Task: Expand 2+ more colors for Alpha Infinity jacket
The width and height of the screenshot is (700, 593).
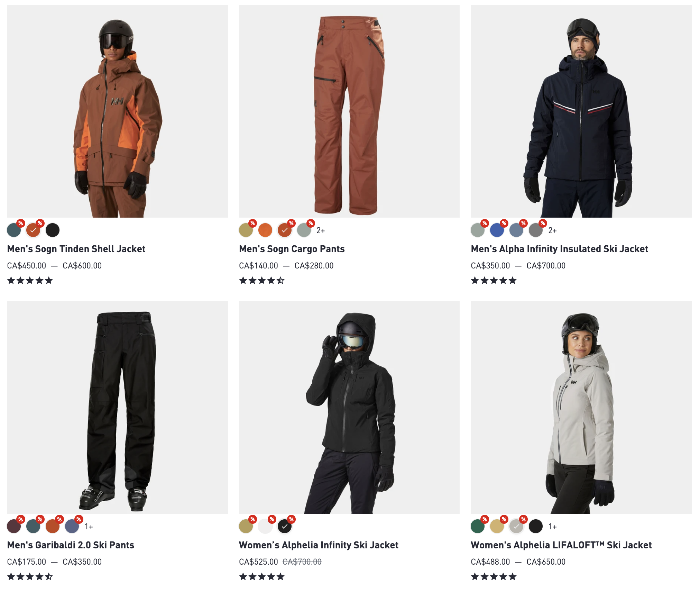Action: coord(552,231)
